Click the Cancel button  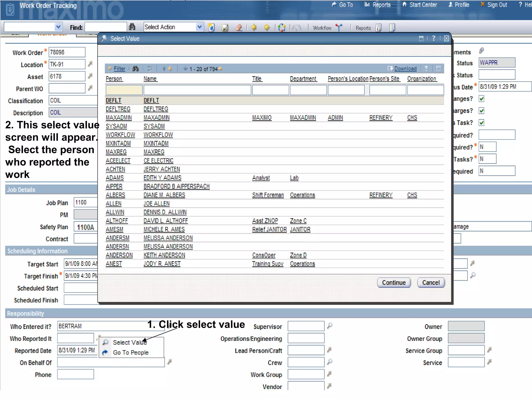(x=431, y=283)
